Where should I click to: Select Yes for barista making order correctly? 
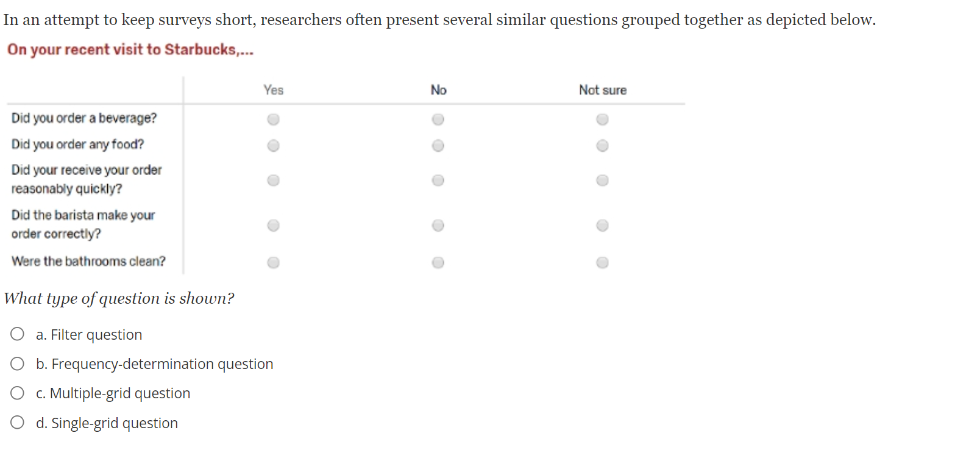click(273, 225)
